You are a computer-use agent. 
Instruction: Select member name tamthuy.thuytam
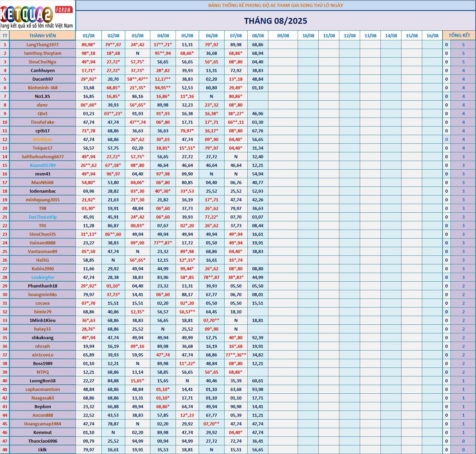42,53
